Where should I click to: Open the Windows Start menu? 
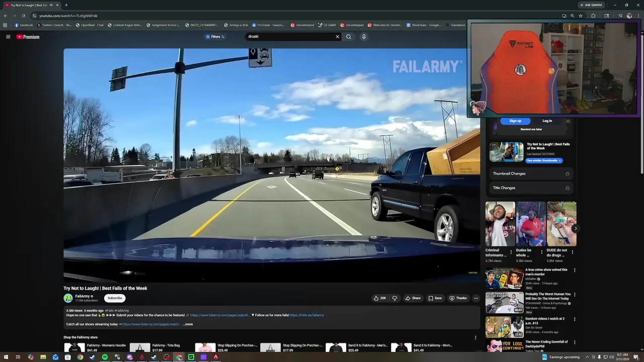pos(6,357)
